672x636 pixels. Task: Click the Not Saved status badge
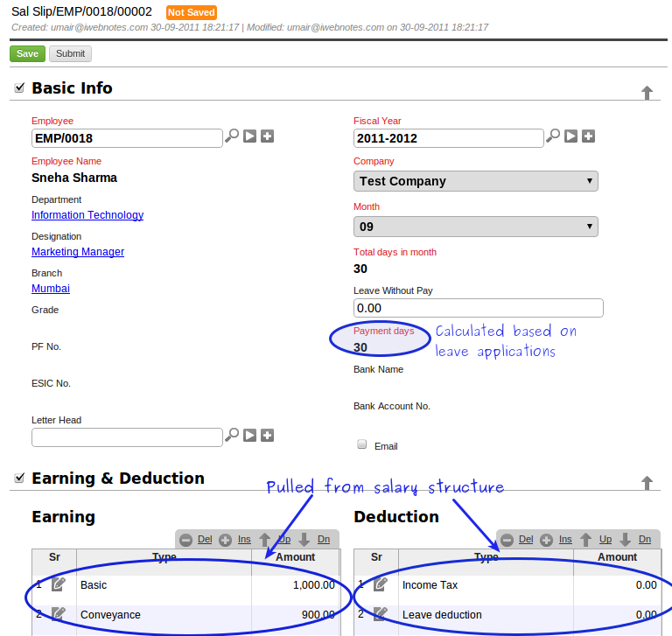[192, 12]
